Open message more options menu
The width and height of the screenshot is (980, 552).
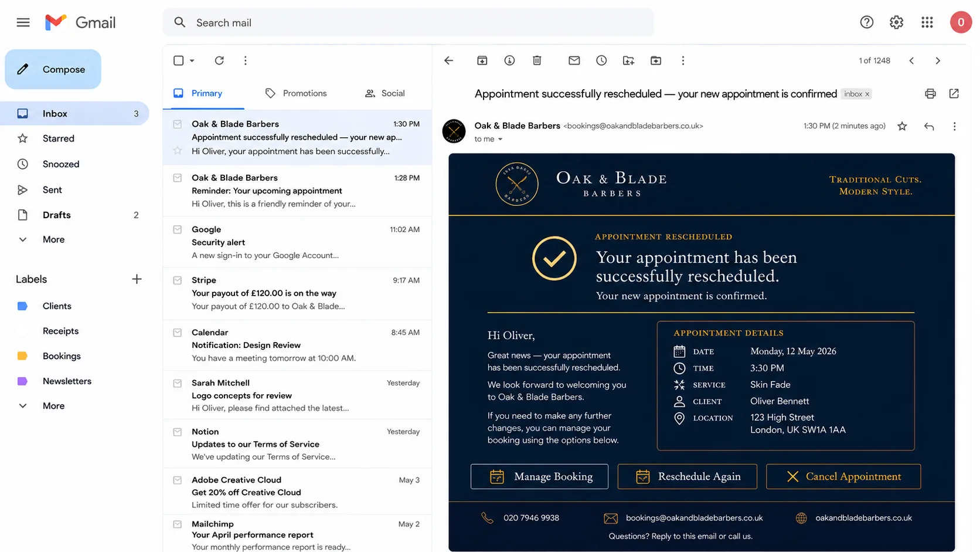(954, 126)
